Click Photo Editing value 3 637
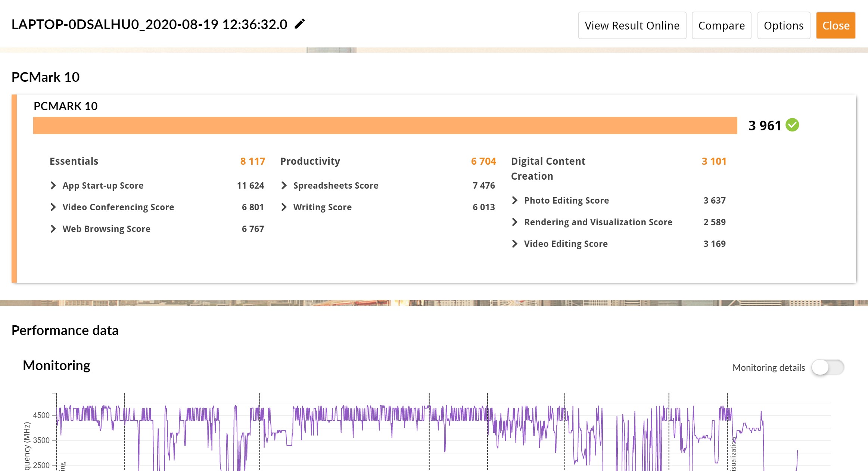 point(715,200)
